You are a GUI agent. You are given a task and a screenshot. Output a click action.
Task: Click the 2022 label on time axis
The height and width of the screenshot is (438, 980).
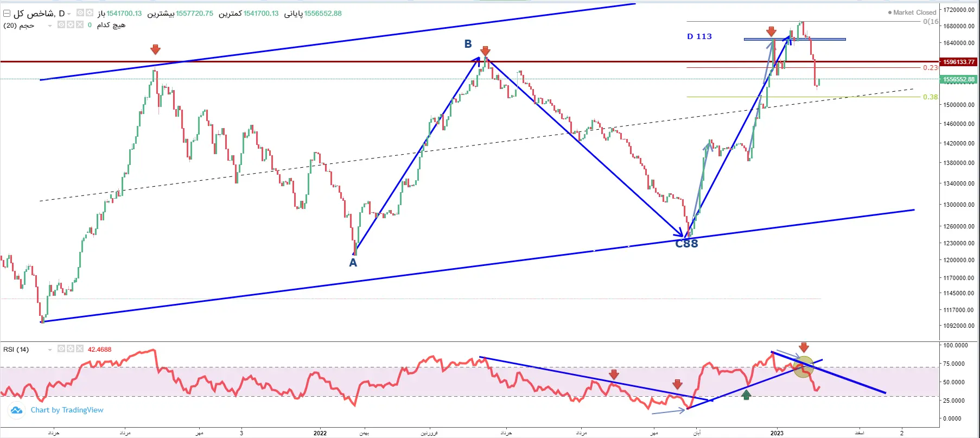click(320, 433)
